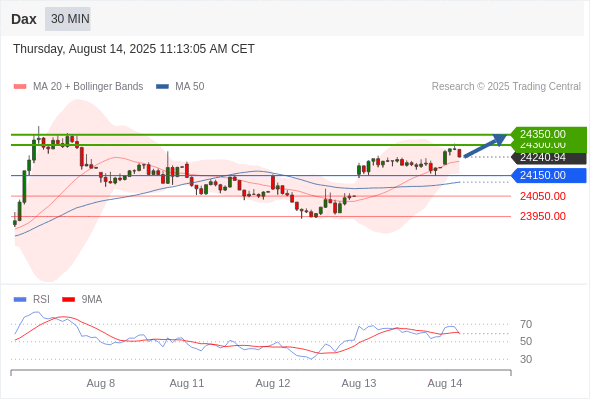Click the Aug 11 date axis marker
The image size is (590, 400).
[187, 383]
